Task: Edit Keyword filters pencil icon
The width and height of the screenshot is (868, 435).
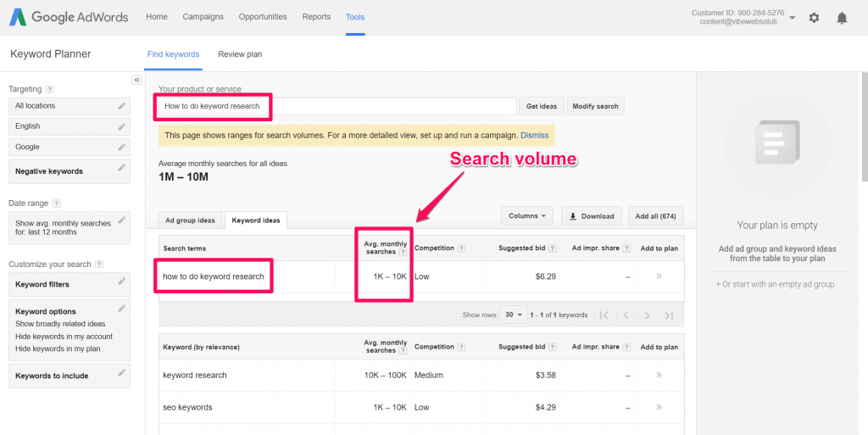Action: pyautogui.click(x=122, y=282)
